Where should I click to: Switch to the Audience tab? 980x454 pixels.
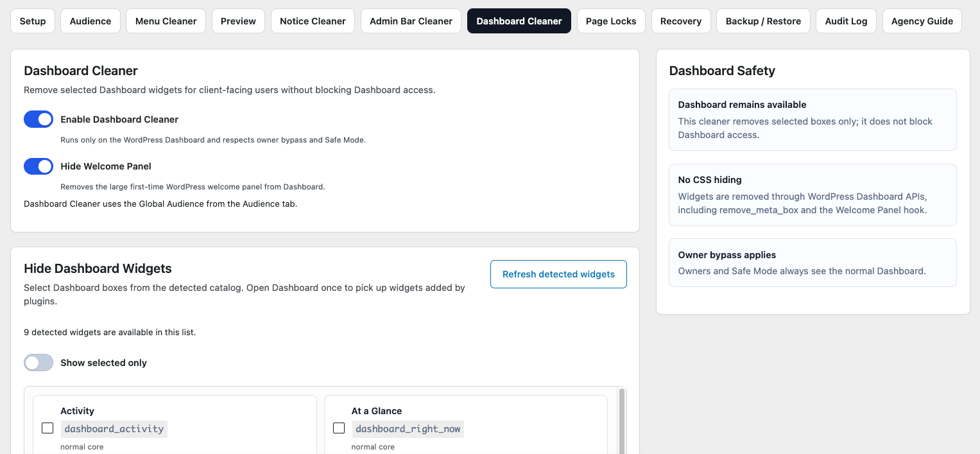[x=90, y=21]
